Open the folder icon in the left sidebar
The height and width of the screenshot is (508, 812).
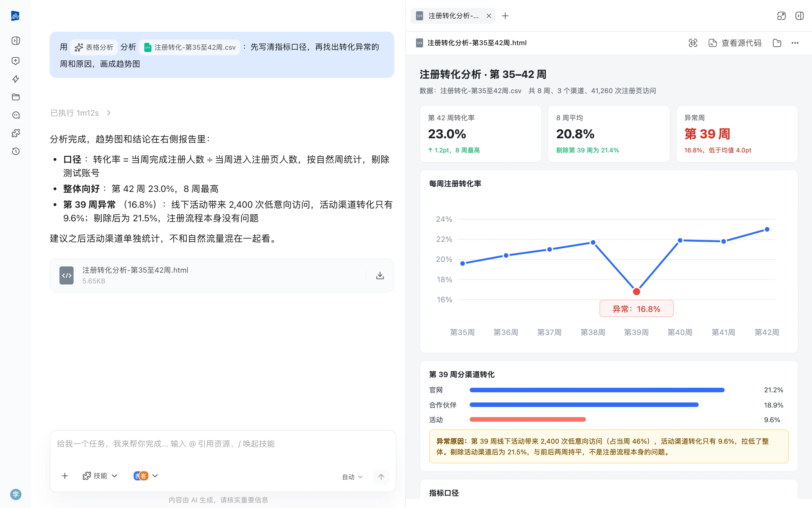coord(16,97)
